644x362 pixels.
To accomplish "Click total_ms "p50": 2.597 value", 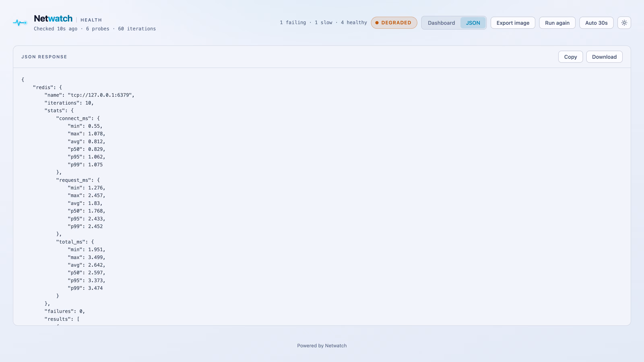I will click(87, 273).
